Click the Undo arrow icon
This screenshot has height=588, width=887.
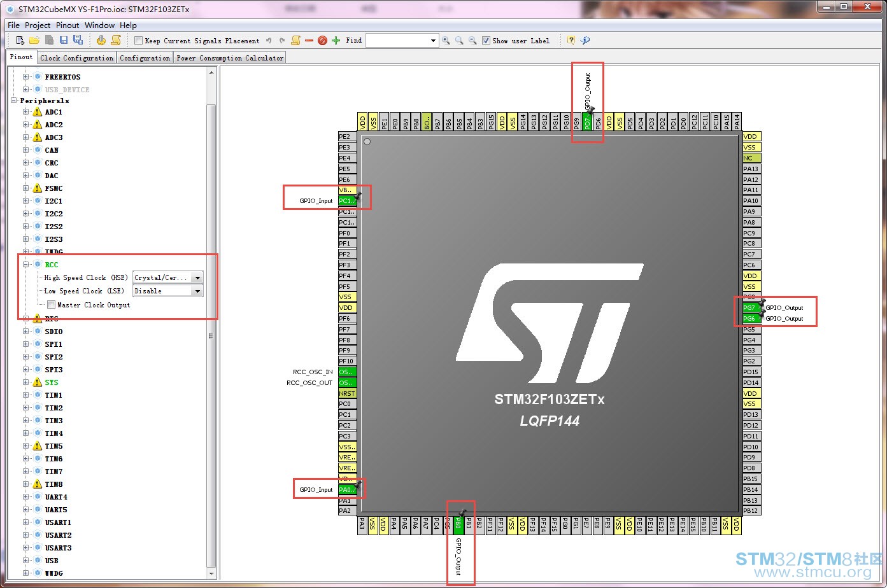point(269,40)
